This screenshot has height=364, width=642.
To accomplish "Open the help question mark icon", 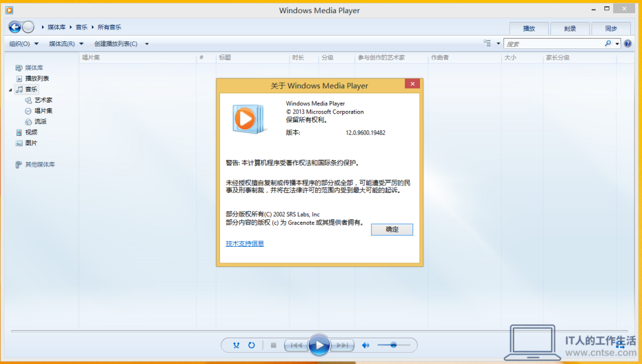I will click(x=628, y=44).
